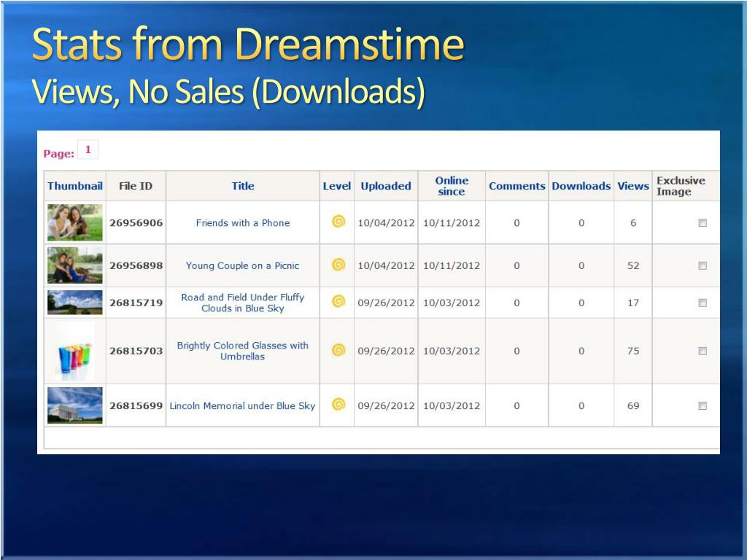Click the views count 17
Screen dimensions: 747x560
(633, 303)
